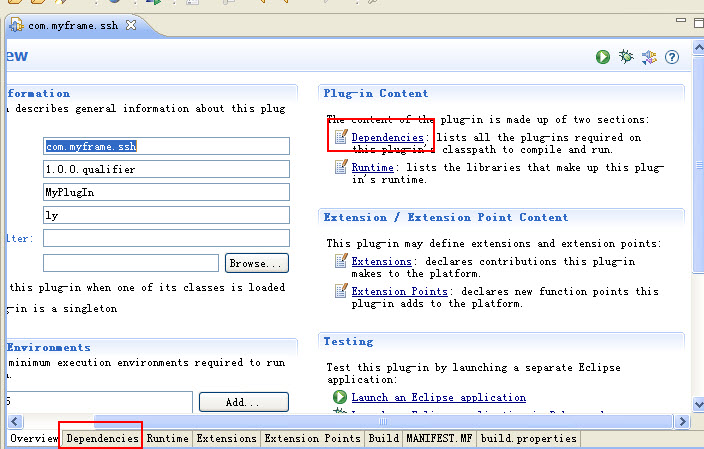Switch to the Overview tab
The height and width of the screenshot is (449, 704).
(34, 439)
